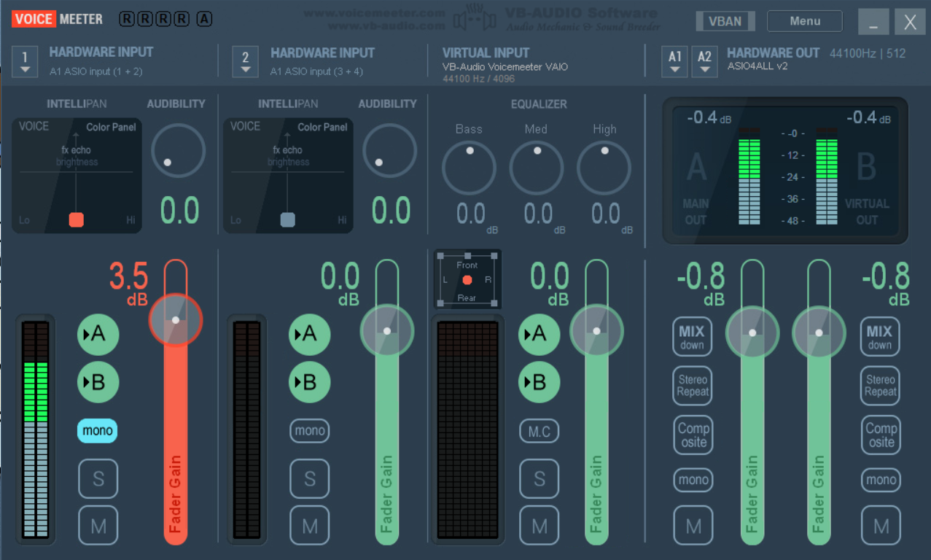Toggle bus A routing on Hardware Input 2
This screenshot has width=931, height=560.
(310, 335)
